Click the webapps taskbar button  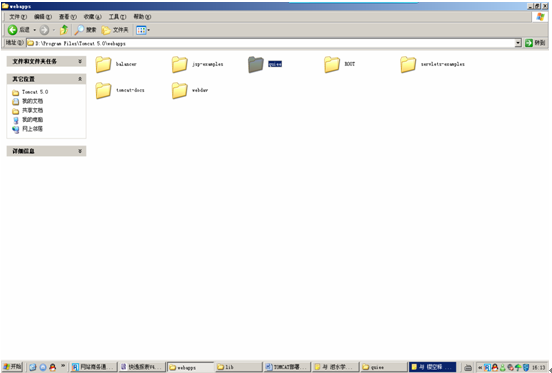[x=190, y=367]
